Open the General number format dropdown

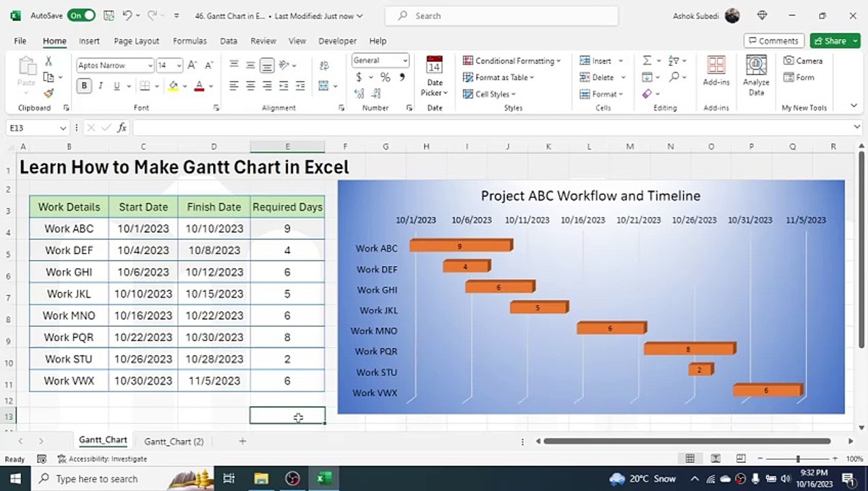coord(405,60)
